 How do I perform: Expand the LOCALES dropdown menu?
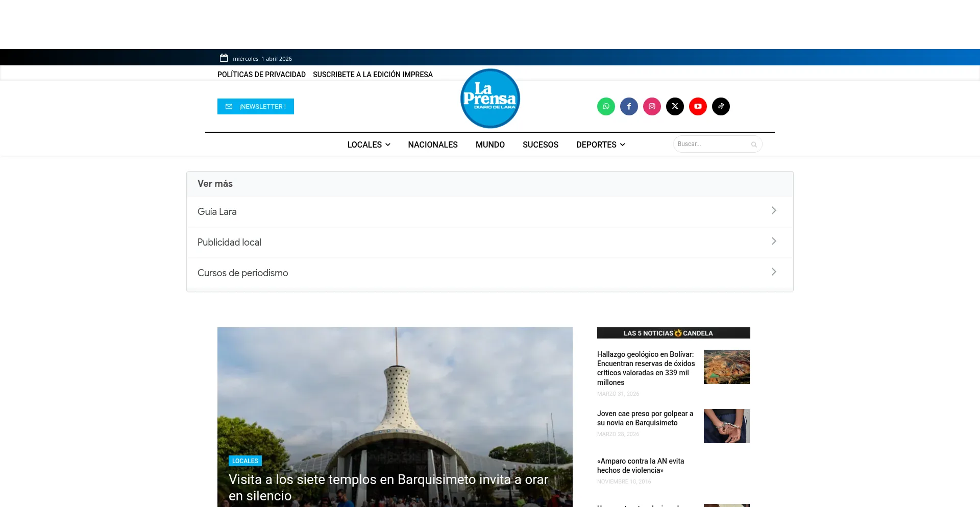[369, 144]
